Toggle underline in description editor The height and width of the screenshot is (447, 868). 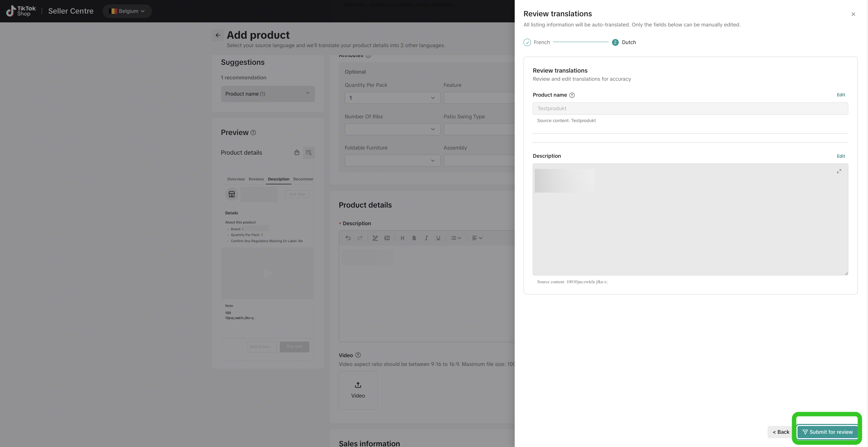click(x=438, y=238)
